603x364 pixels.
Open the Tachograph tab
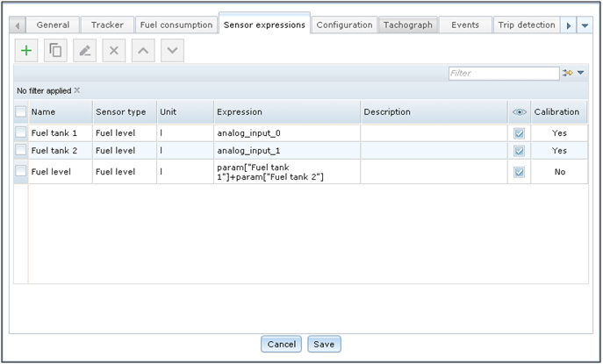pyautogui.click(x=408, y=25)
